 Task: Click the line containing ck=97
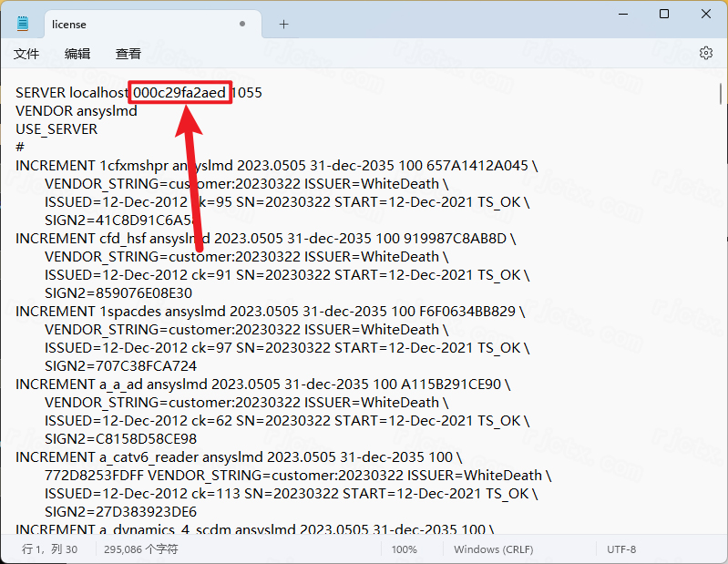click(x=287, y=348)
